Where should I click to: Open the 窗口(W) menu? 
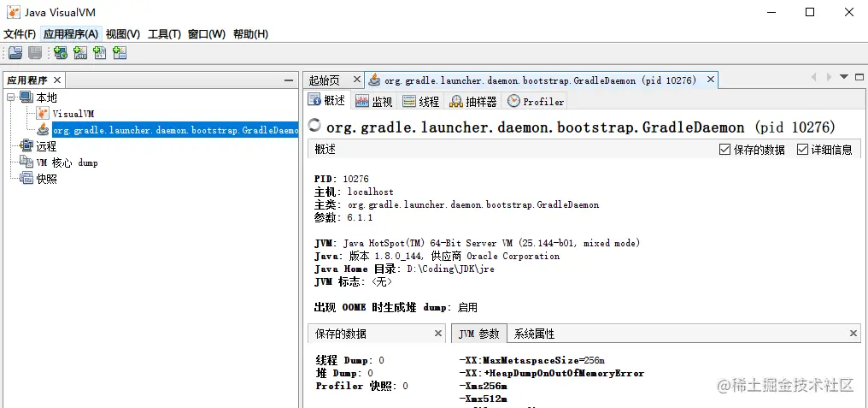point(207,34)
